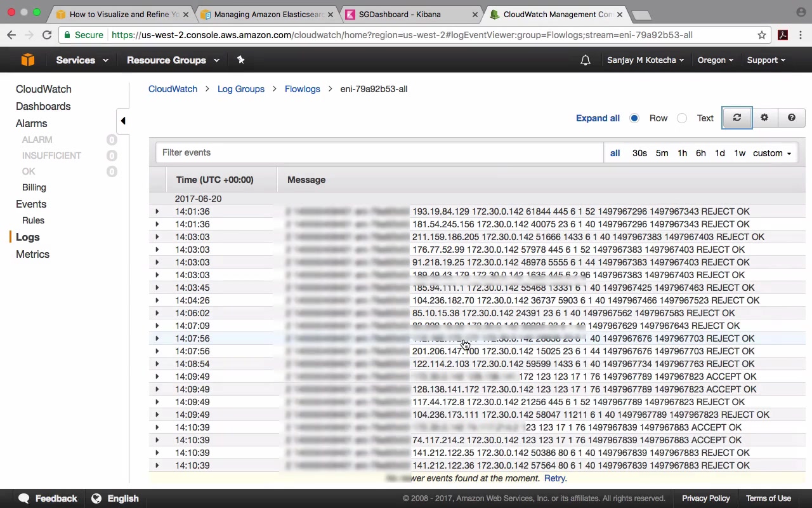Expand the log event at 14:06:02

(x=157, y=313)
